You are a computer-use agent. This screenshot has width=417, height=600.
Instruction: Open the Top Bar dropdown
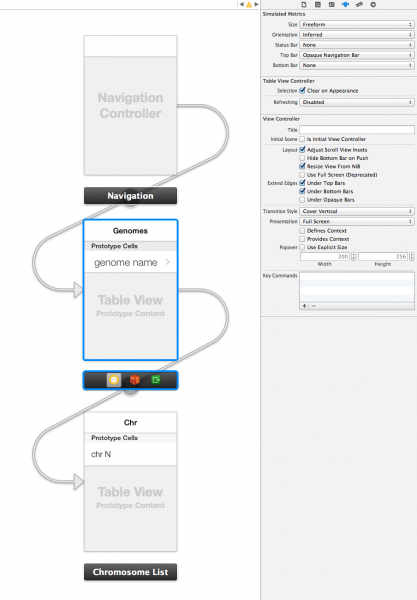tap(357, 55)
